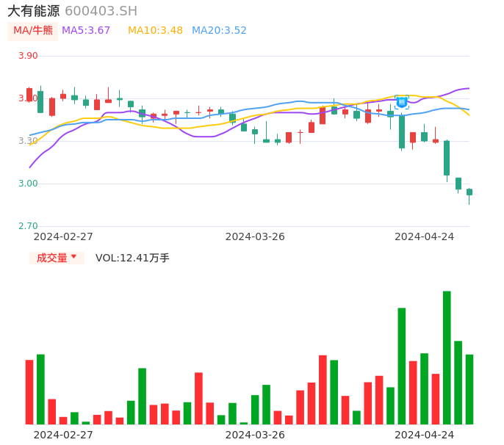Click the large green candlestick below the blue marker

402,131
